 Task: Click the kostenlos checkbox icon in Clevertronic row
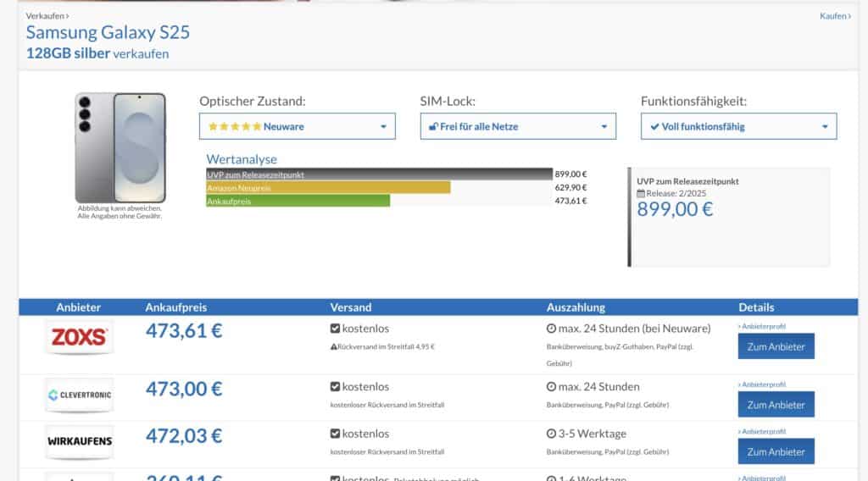pyautogui.click(x=335, y=386)
